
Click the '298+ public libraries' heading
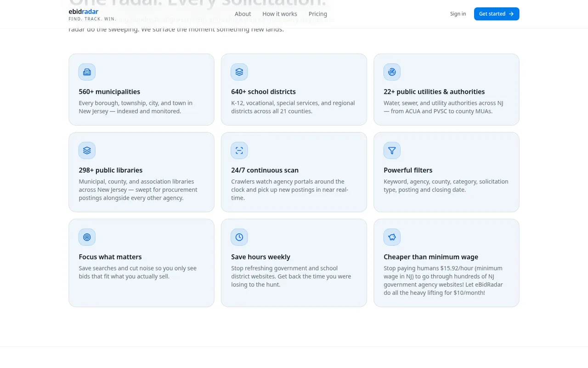click(111, 170)
